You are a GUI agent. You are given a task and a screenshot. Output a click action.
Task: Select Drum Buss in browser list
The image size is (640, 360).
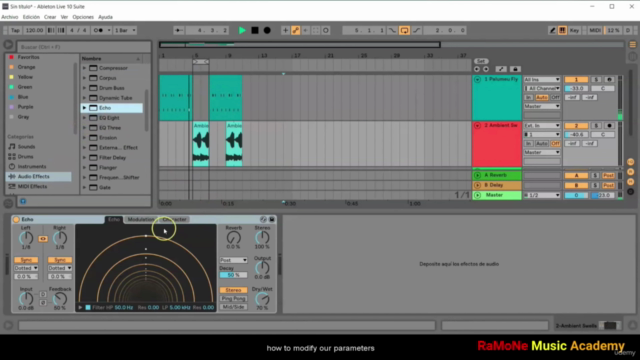tap(111, 88)
